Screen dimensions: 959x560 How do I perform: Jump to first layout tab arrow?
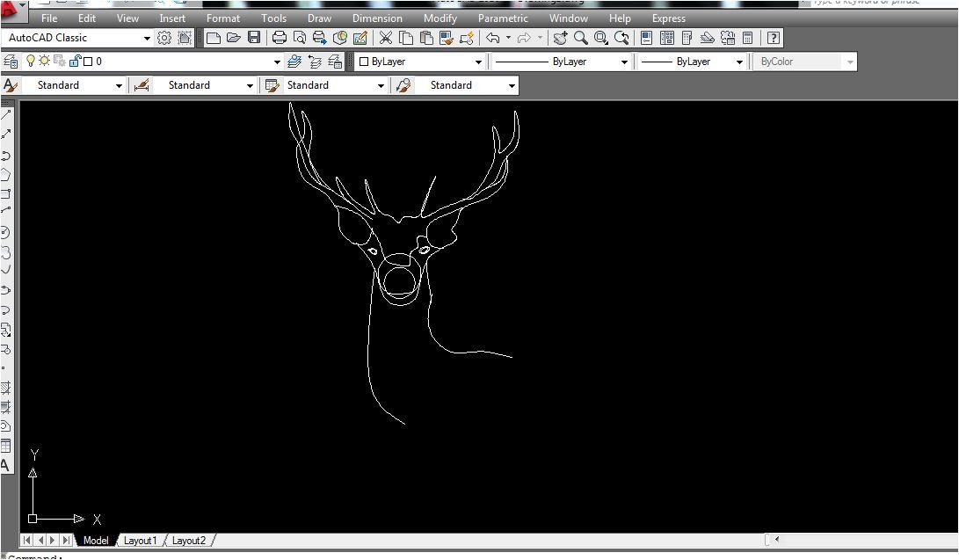click(x=27, y=541)
